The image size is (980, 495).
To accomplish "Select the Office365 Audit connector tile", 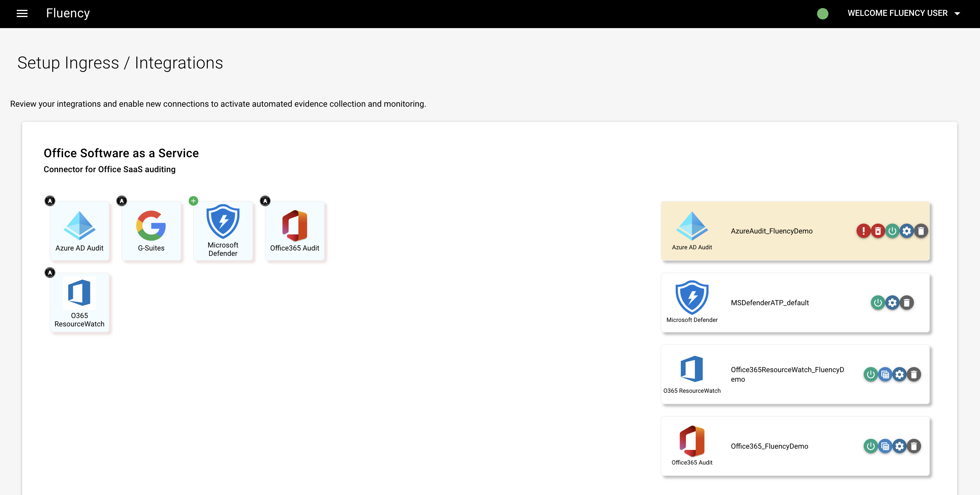I will [294, 230].
